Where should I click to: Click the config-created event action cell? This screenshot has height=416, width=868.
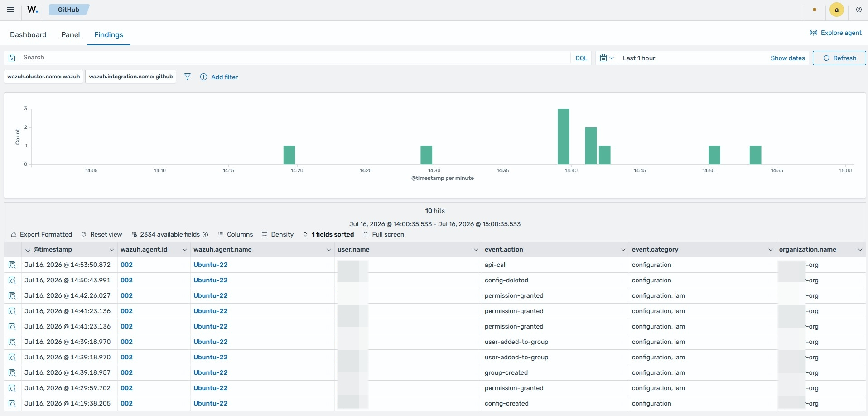point(506,403)
